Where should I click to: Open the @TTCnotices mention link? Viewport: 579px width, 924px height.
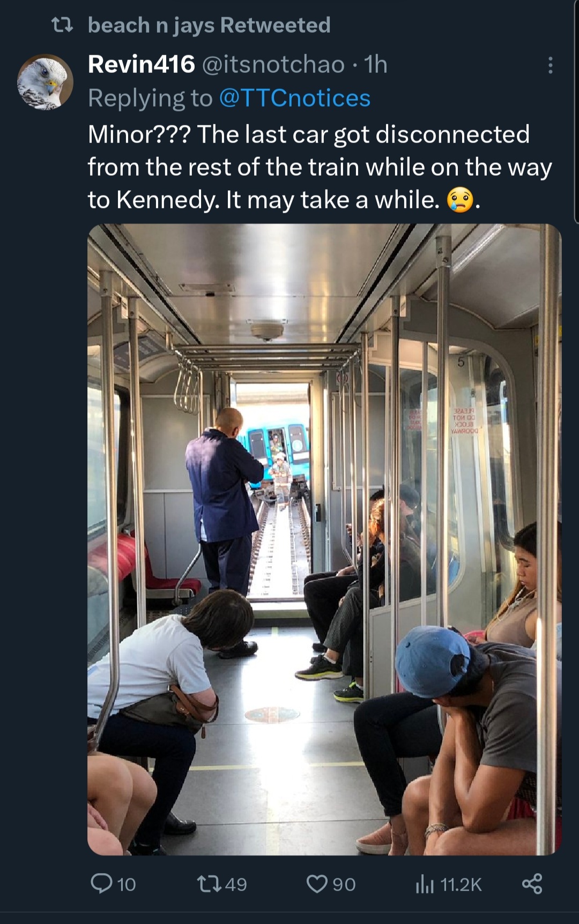(x=295, y=98)
